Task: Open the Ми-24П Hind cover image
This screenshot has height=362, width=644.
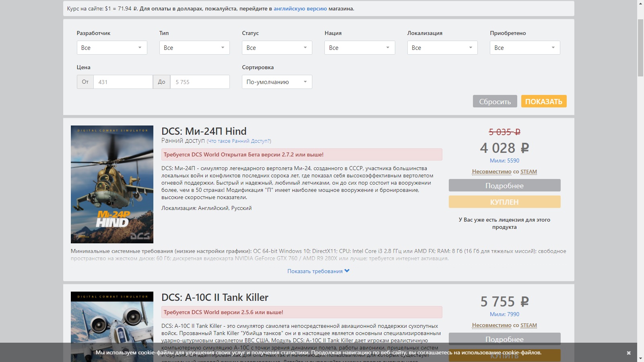Action: pos(112,184)
